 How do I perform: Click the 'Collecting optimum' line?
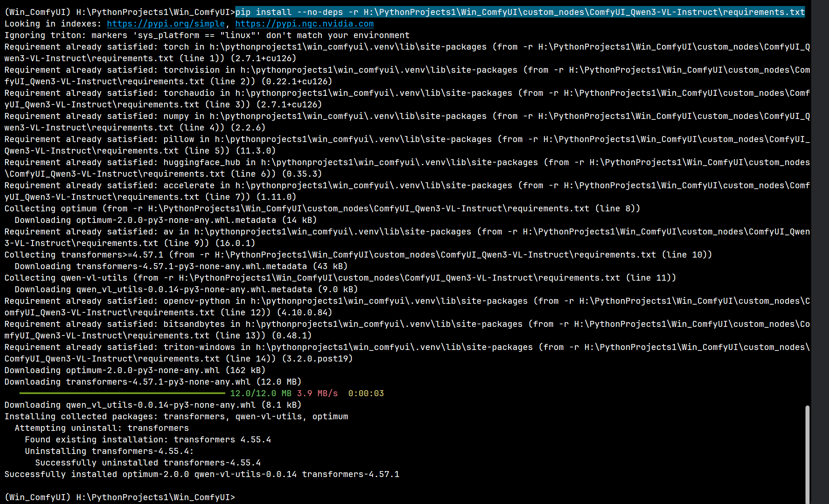click(323, 209)
